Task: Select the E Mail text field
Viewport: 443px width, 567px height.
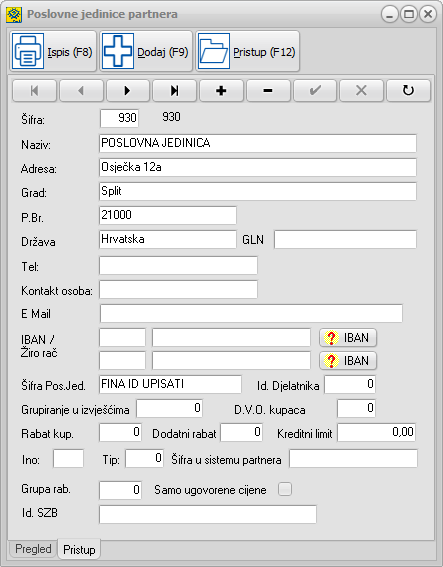Action: click(x=251, y=313)
